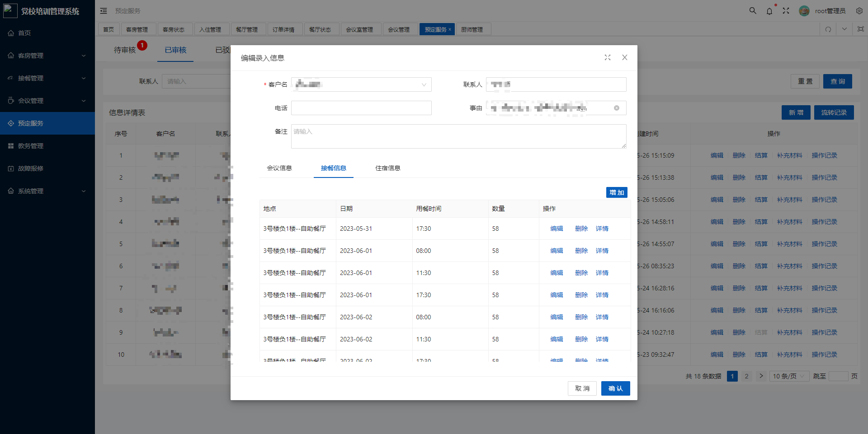
Task: Click 补充材料 in background row 1
Action: 790,155
